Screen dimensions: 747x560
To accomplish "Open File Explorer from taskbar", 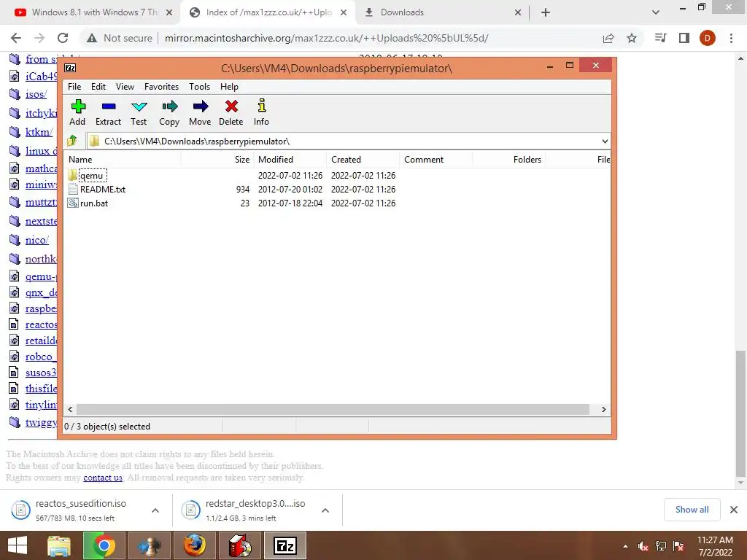I will 59,545.
